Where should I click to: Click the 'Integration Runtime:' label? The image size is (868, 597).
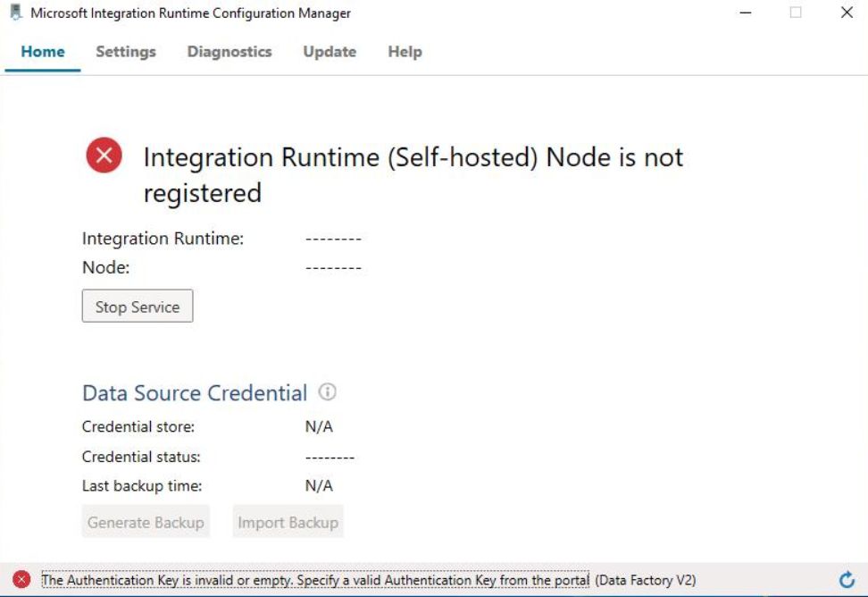[x=163, y=238]
